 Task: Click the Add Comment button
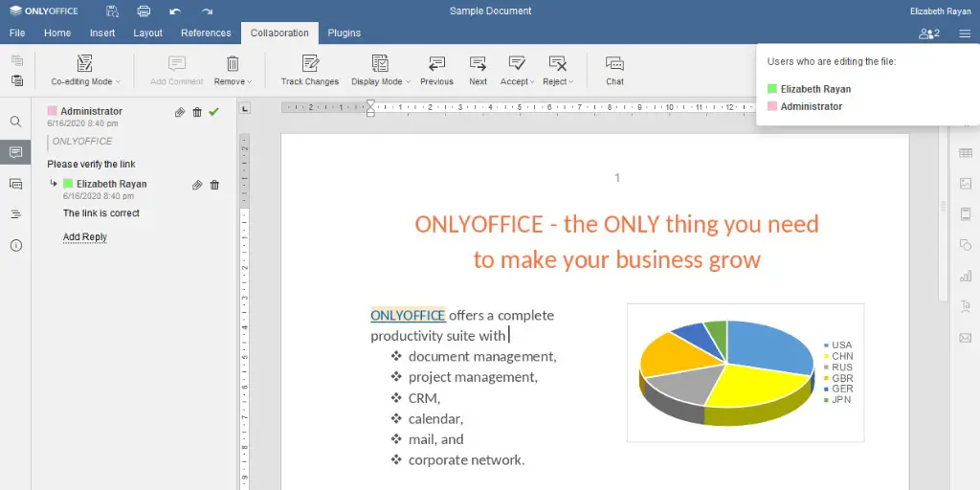177,70
